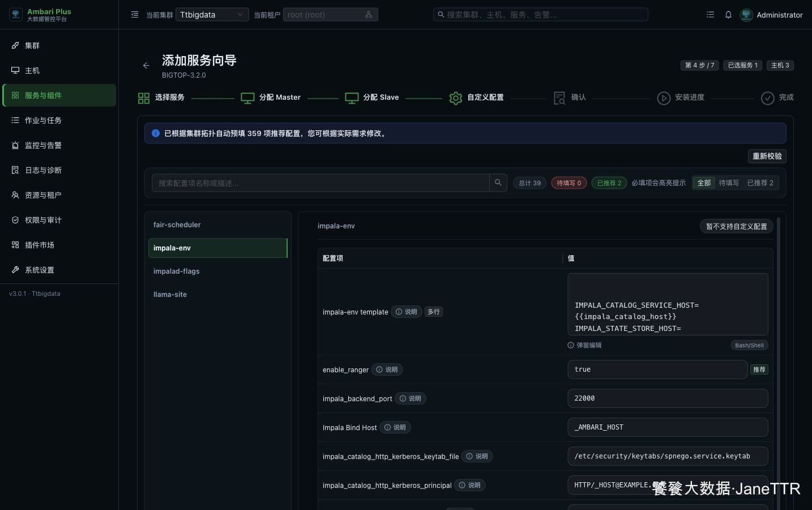Open 插件市场 in sidebar
This screenshot has width=812, height=510.
tap(59, 245)
